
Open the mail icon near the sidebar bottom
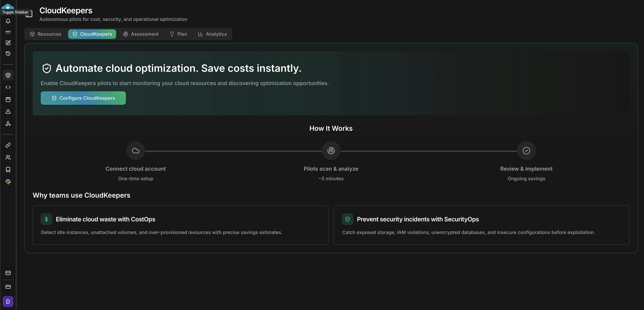pyautogui.click(x=8, y=273)
